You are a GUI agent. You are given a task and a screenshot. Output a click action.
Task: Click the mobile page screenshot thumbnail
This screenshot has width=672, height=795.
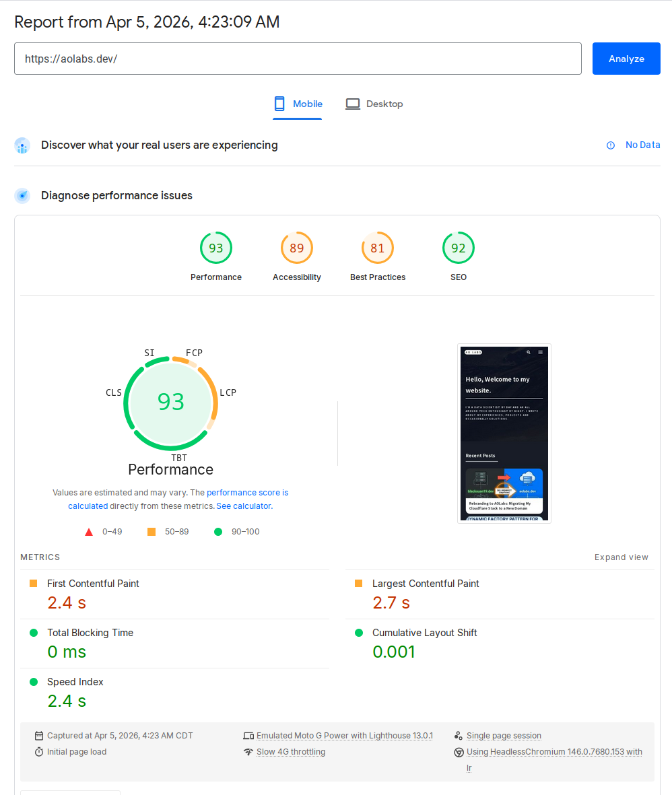(504, 434)
